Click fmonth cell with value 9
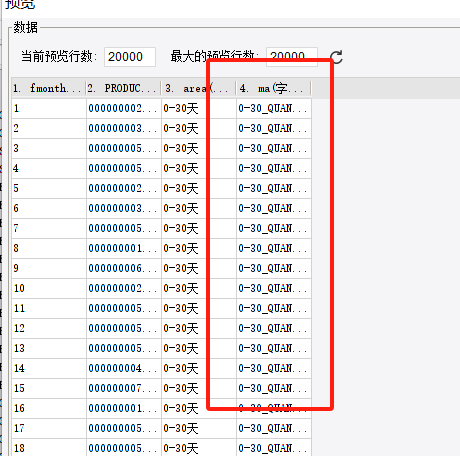Image resolution: width=460 pixels, height=456 pixels. 49,268
